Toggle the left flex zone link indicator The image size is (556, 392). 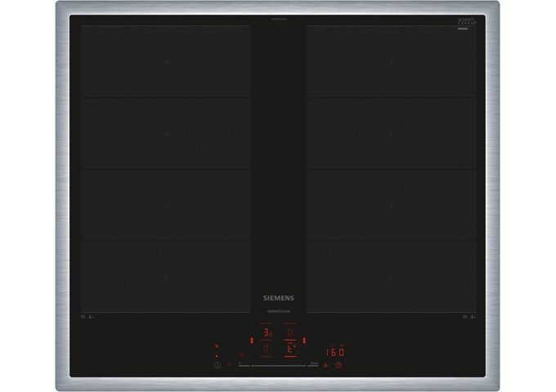tap(252, 341)
